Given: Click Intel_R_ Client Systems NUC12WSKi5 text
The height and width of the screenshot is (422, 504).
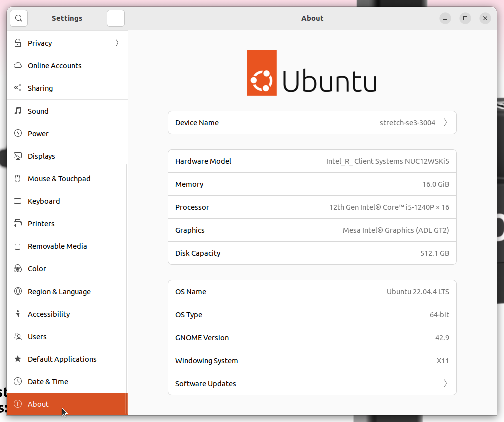Looking at the screenshot, I should pos(388,161).
